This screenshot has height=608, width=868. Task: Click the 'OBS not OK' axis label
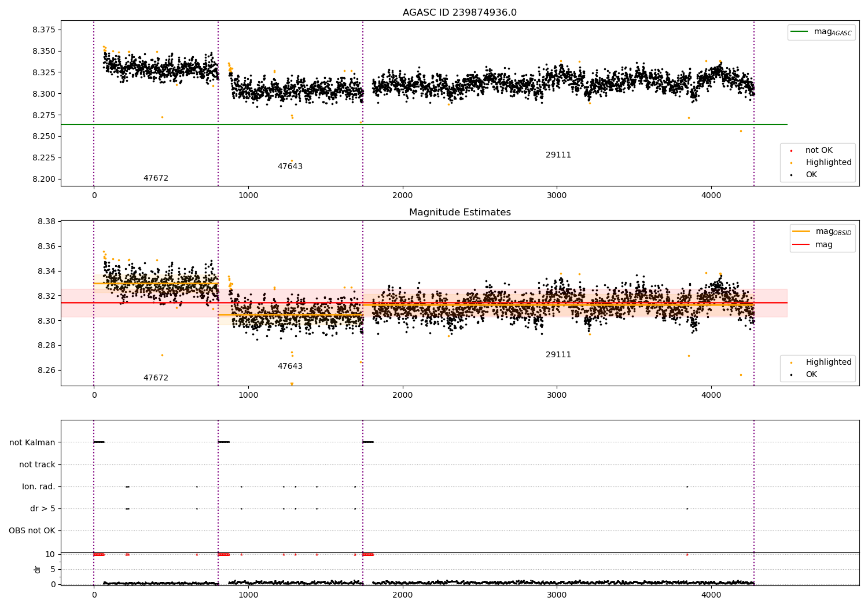pyautogui.click(x=32, y=530)
